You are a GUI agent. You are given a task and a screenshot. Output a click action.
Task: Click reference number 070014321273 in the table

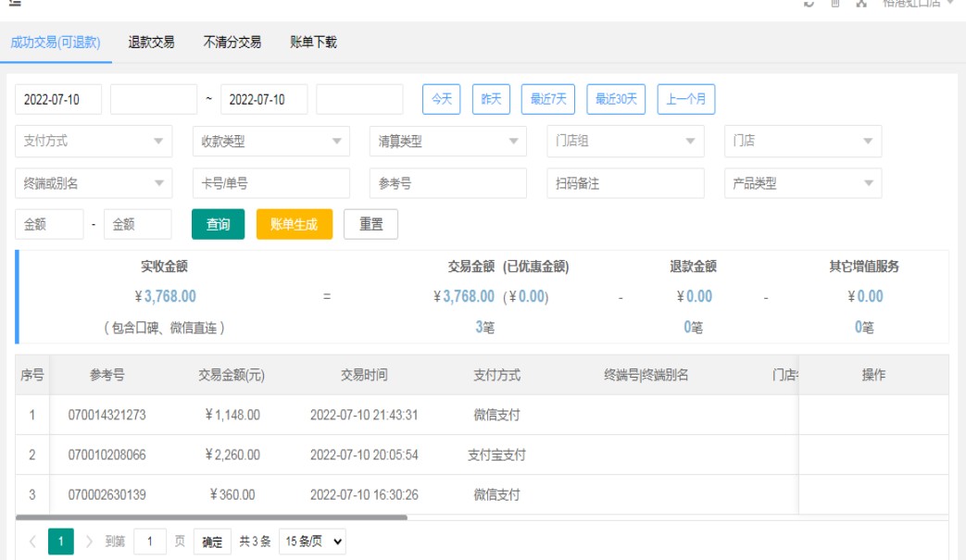click(107, 415)
